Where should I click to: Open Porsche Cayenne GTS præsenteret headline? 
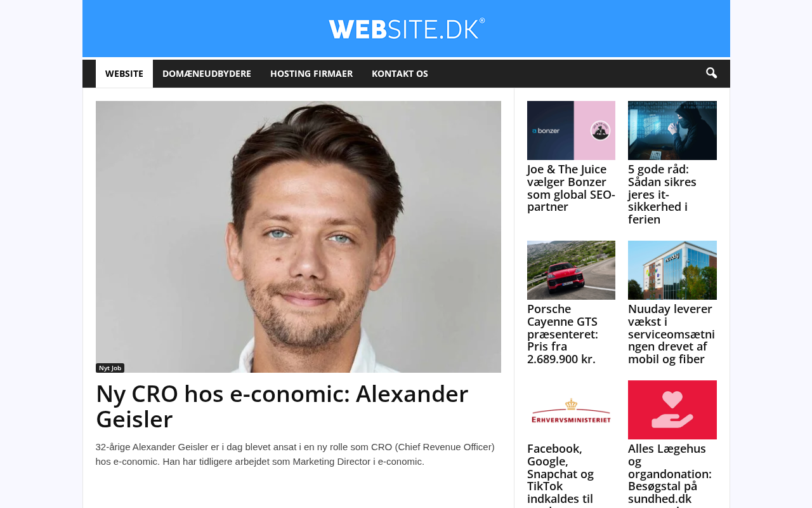563,334
